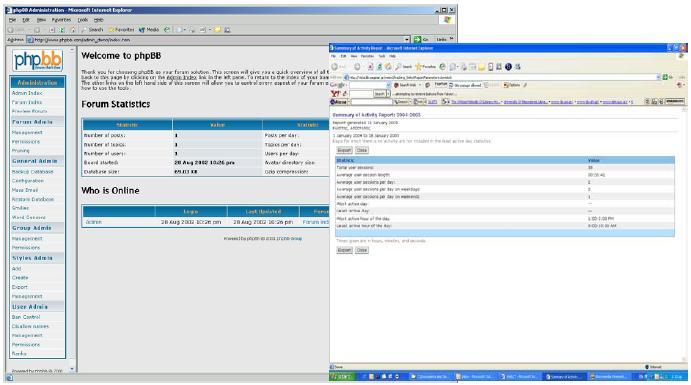This screenshot has width=691, height=385.
Task: Open Favorites menu in phpBB Administration window
Action: (x=61, y=20)
